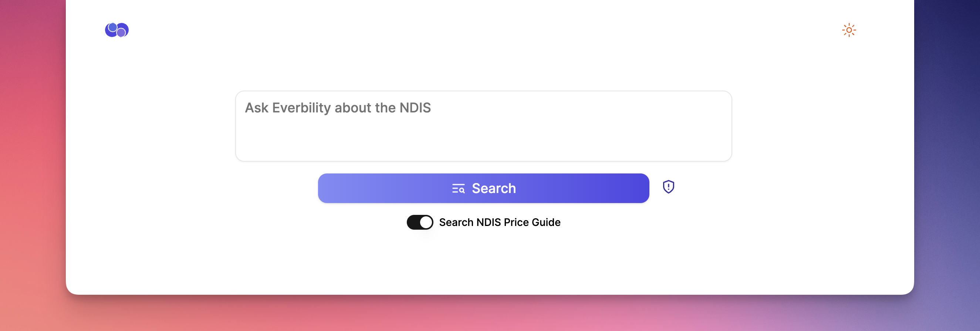
Task: Click the Search button
Action: [484, 188]
